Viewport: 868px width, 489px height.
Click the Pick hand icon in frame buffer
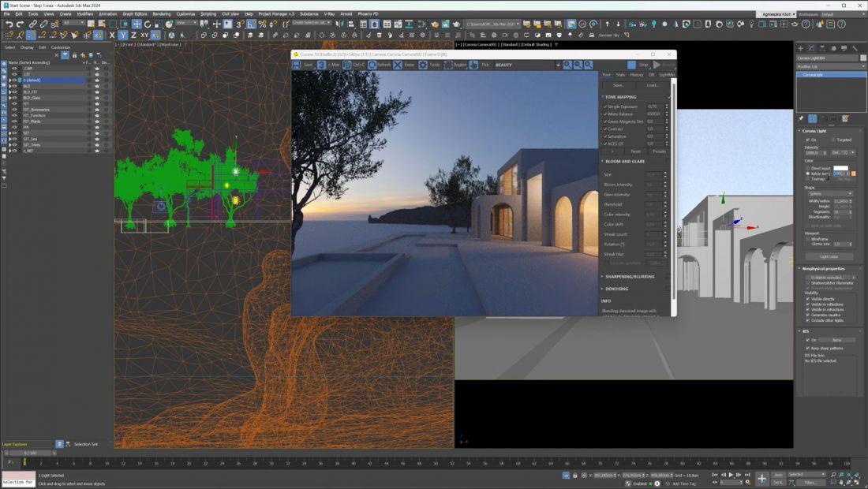[474, 65]
